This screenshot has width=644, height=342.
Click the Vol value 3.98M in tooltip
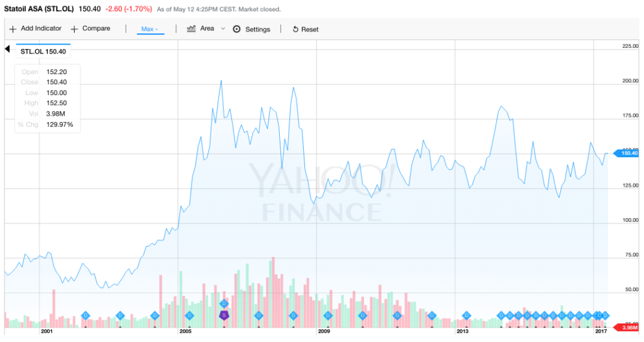55,114
